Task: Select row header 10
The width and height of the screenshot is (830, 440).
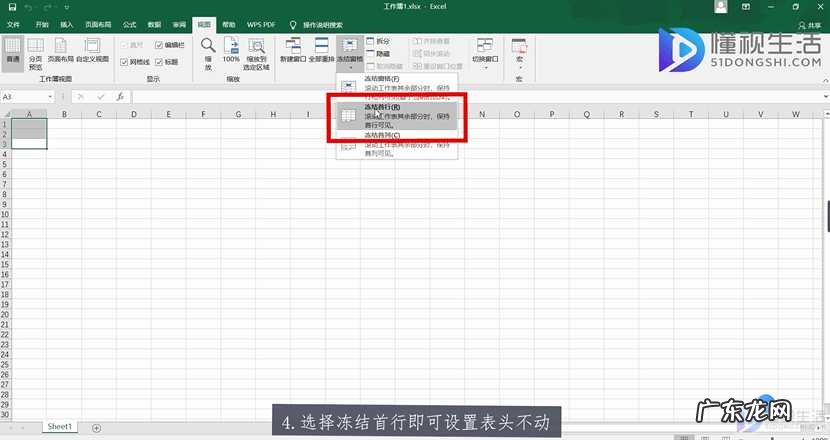Action: [x=5, y=214]
